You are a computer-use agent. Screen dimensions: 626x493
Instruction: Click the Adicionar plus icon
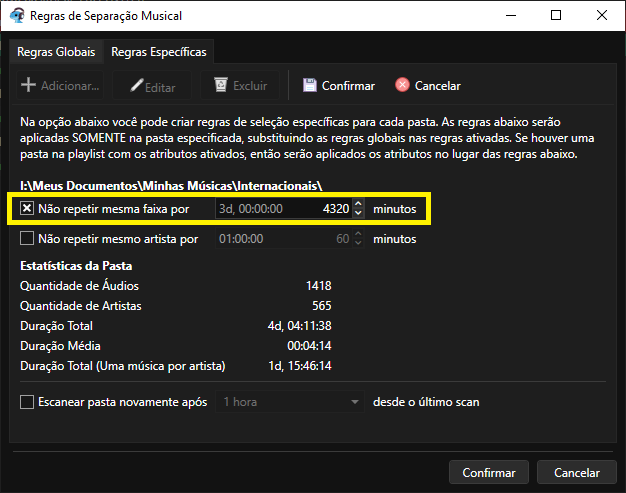pos(29,86)
